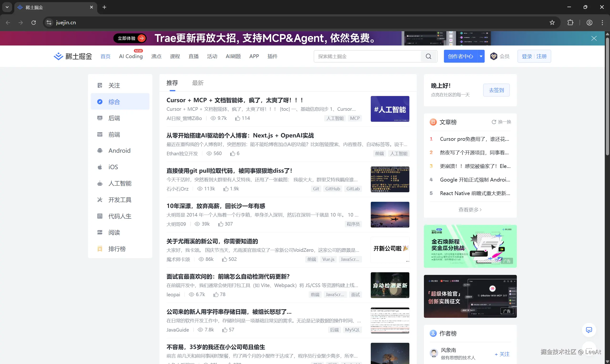The image size is (610, 364).
Task: Click the 稀土掘金 logo in header
Action: click(73, 56)
